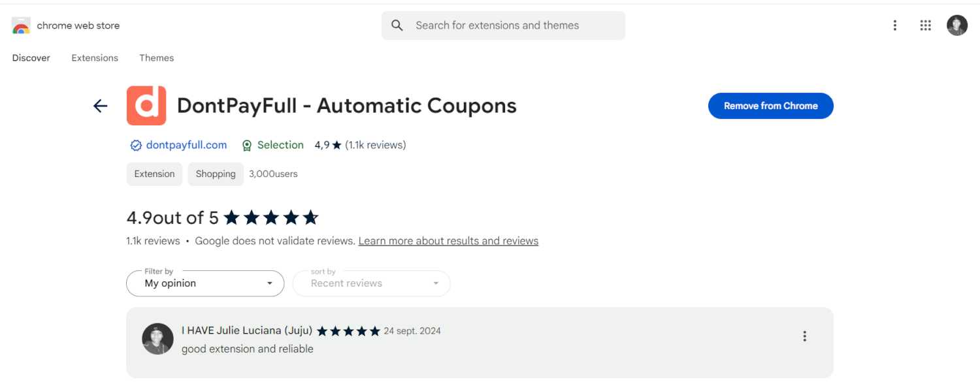Viewport: 980px width, 382px height.
Task: Click the orange DontPayFull extension logo
Action: (146, 106)
